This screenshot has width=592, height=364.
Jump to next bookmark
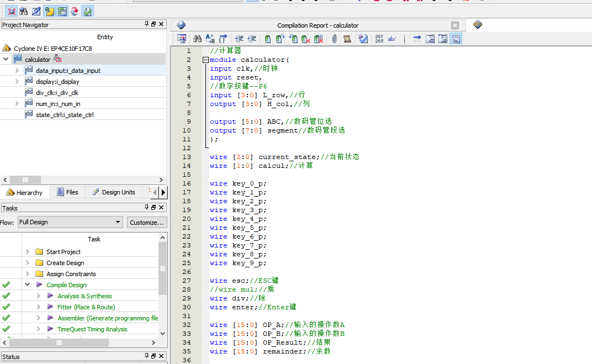[280, 39]
